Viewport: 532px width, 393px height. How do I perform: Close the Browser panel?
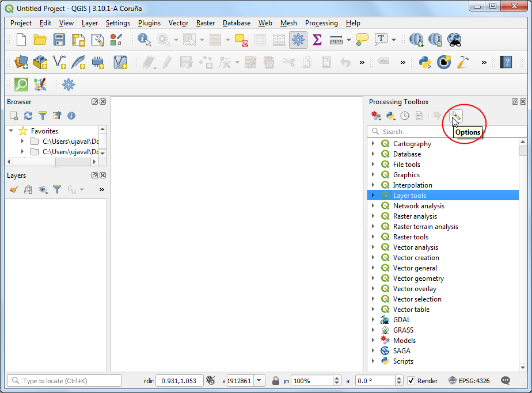[103, 102]
